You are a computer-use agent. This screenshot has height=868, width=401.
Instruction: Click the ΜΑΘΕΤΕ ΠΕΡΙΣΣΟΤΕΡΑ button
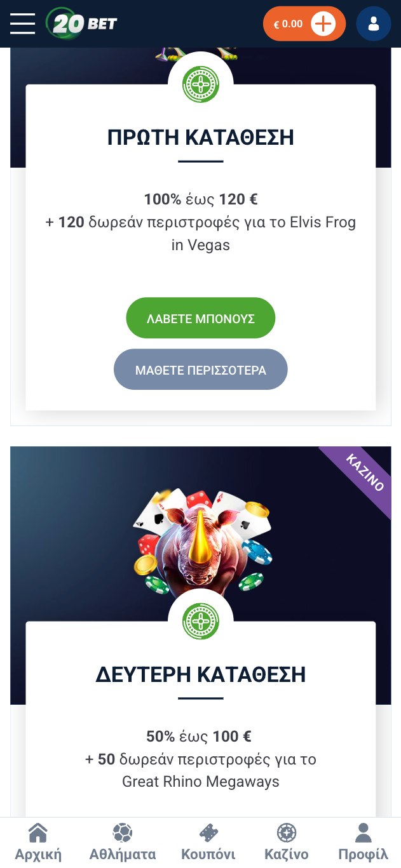201,370
